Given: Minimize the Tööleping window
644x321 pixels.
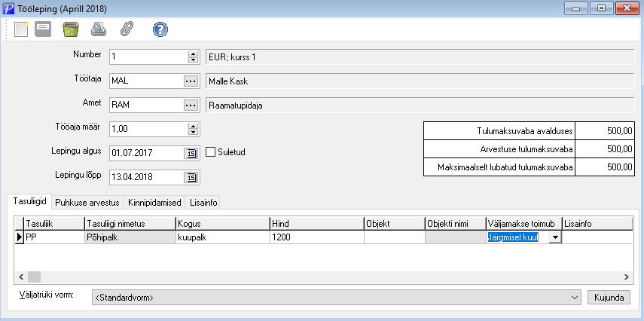Looking at the screenshot, I should click(576, 8).
